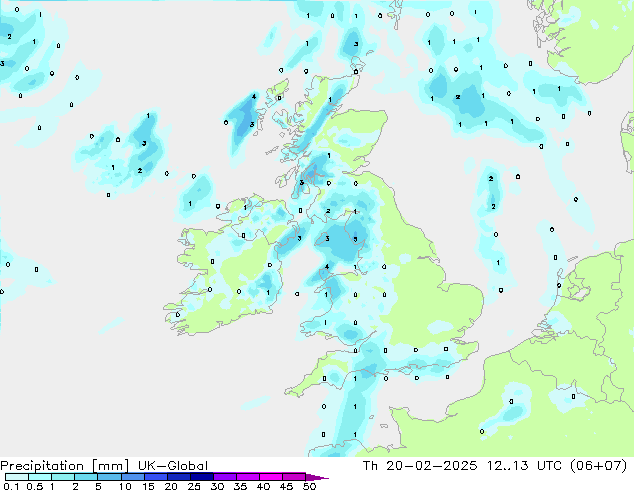Click the "25" legend scale label
This screenshot has height=490, width=634.
pos(194,486)
